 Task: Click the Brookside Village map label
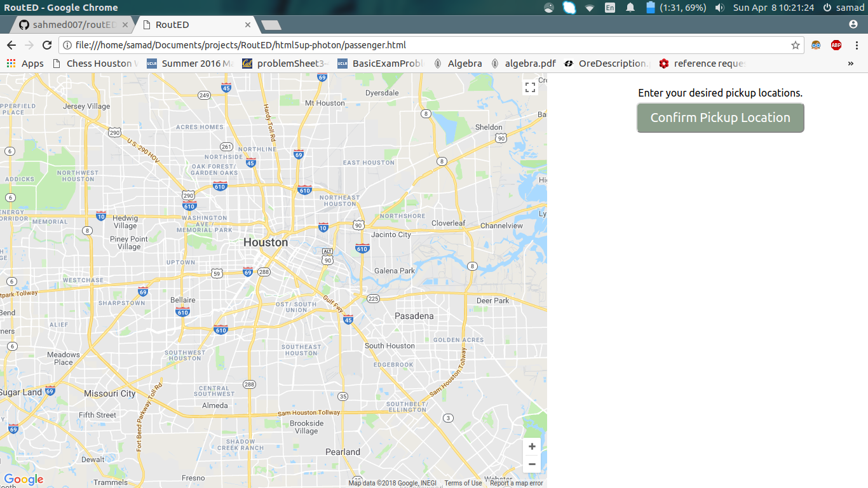coord(307,427)
